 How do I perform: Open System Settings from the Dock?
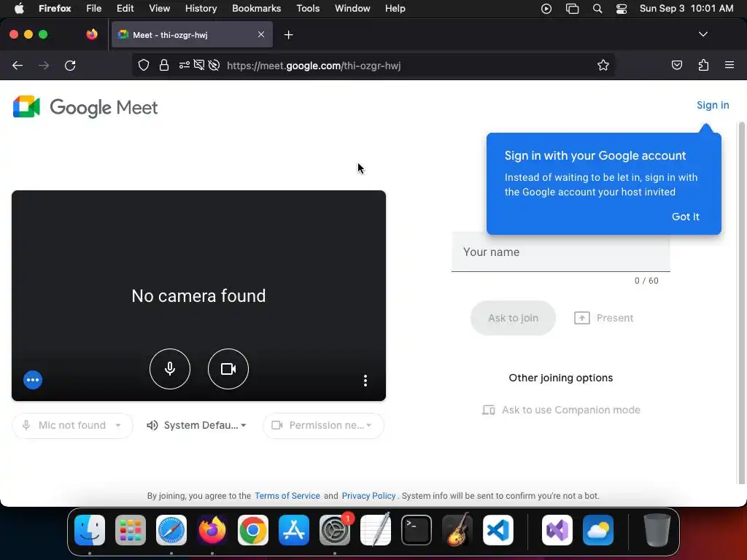click(x=334, y=530)
